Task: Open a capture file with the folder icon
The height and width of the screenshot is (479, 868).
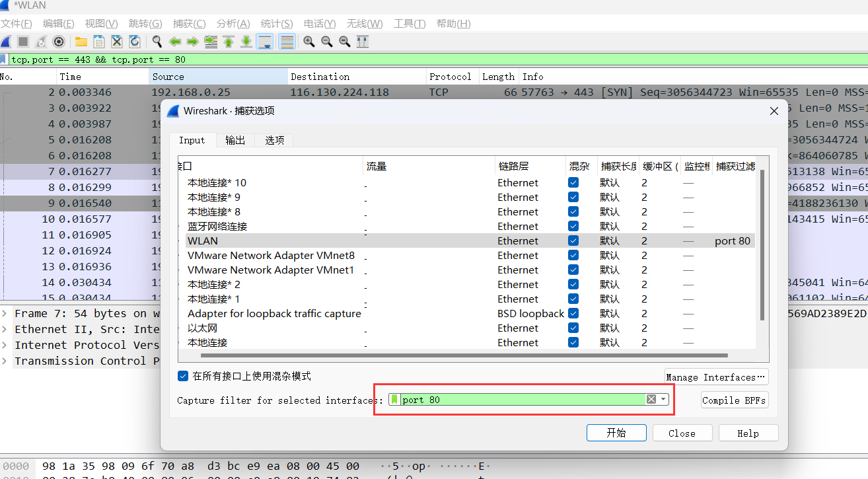Action: pos(81,42)
